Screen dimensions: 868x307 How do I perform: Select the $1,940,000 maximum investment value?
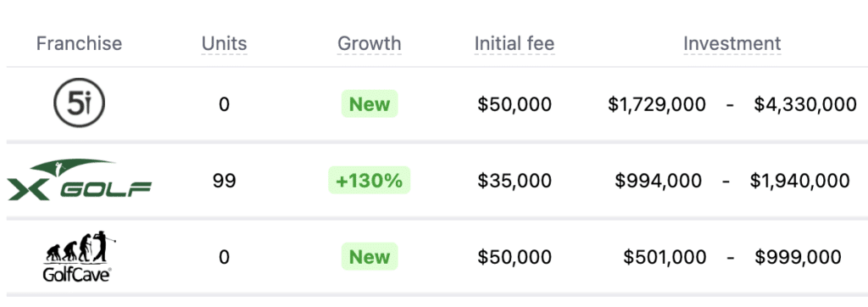[x=800, y=181]
